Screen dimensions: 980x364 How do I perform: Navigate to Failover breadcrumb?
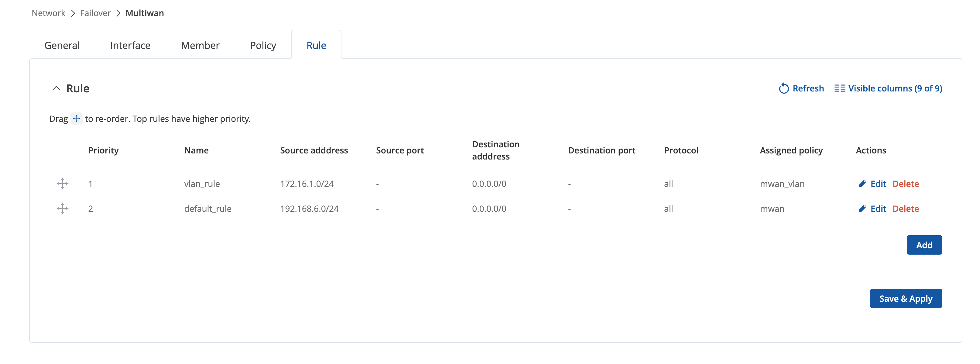(x=95, y=13)
